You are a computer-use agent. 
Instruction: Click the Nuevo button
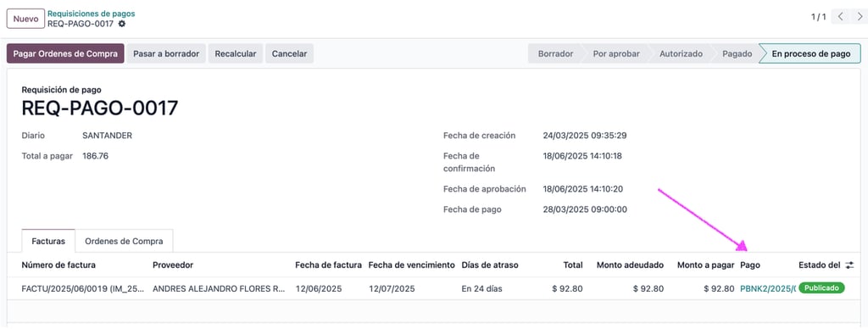tap(25, 19)
